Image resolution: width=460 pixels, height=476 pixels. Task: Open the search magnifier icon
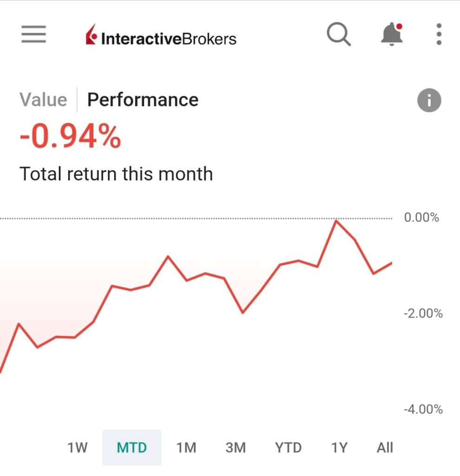[x=338, y=34]
